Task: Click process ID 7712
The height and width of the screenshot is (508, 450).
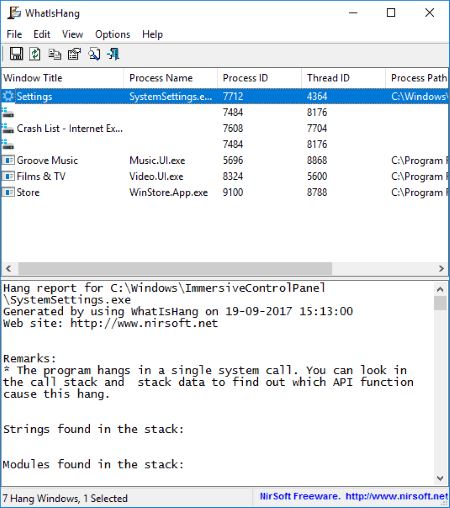Action: point(233,96)
